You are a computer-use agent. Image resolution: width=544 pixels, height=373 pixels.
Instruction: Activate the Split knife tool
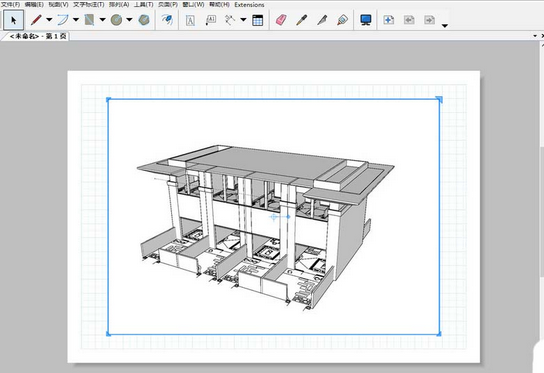coord(322,20)
